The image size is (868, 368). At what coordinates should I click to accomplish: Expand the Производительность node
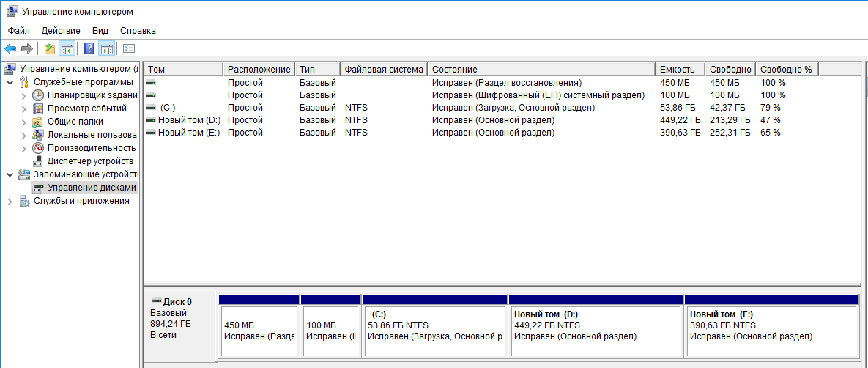[23, 148]
